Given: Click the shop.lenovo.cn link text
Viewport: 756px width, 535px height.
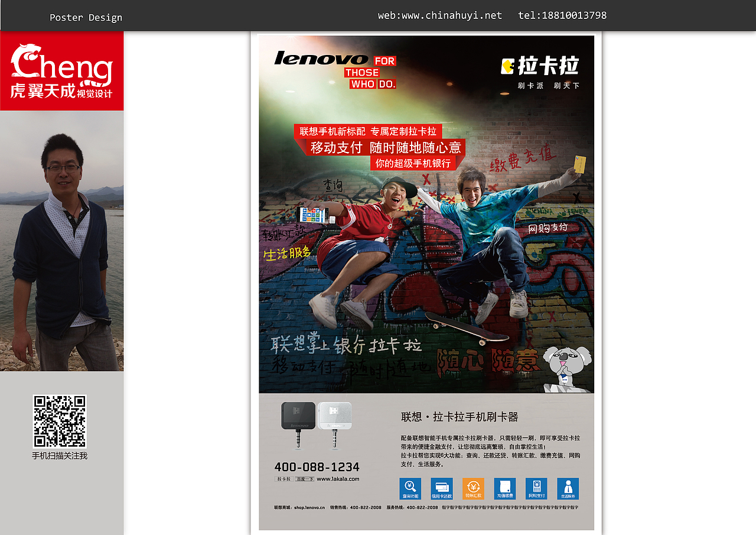Looking at the screenshot, I should [309, 507].
